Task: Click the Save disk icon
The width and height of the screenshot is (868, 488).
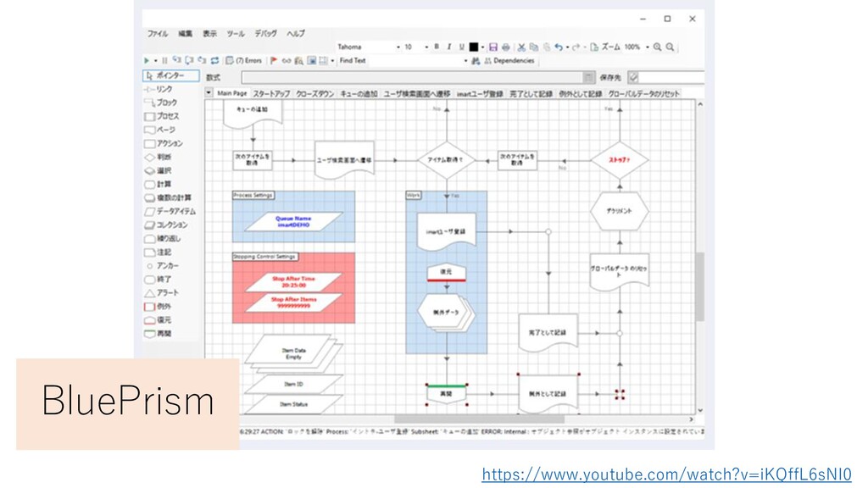Action: click(493, 47)
